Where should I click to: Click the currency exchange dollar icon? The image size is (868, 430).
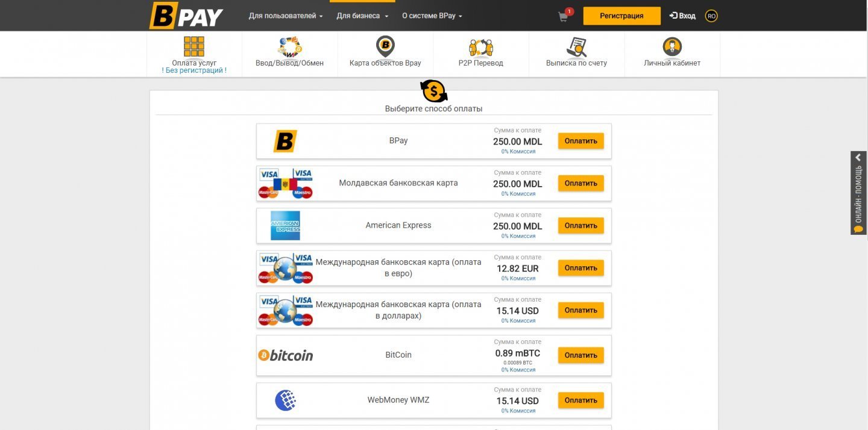click(434, 91)
